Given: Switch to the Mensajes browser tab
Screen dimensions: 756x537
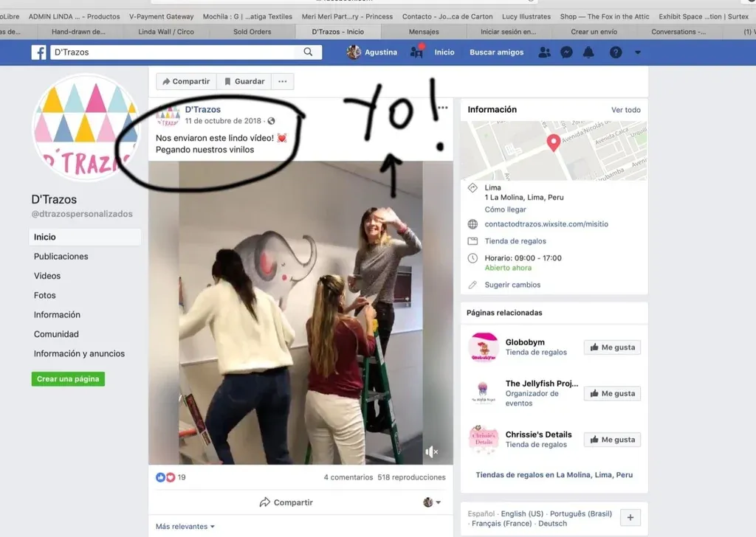Looking at the screenshot, I should pyautogui.click(x=424, y=32).
